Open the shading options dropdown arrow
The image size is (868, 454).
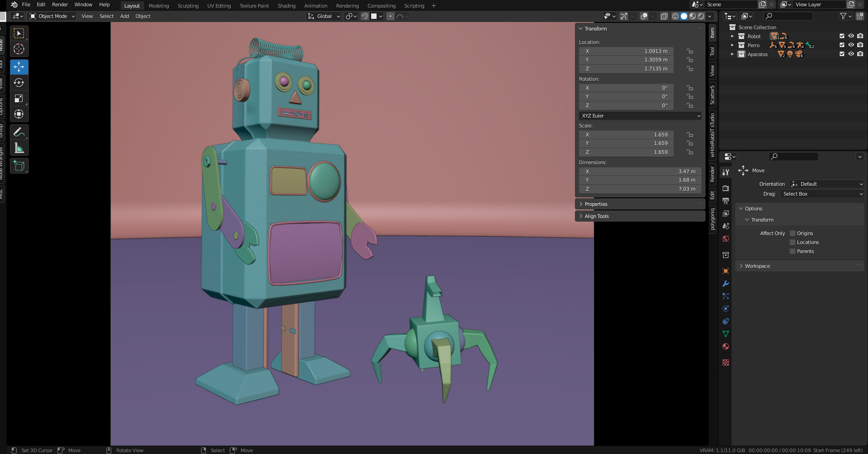(710, 16)
